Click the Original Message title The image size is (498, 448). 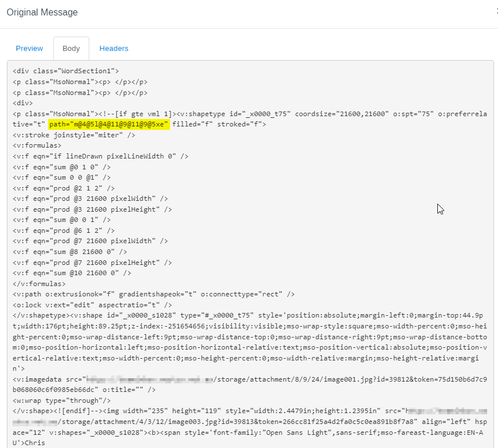coord(42,12)
